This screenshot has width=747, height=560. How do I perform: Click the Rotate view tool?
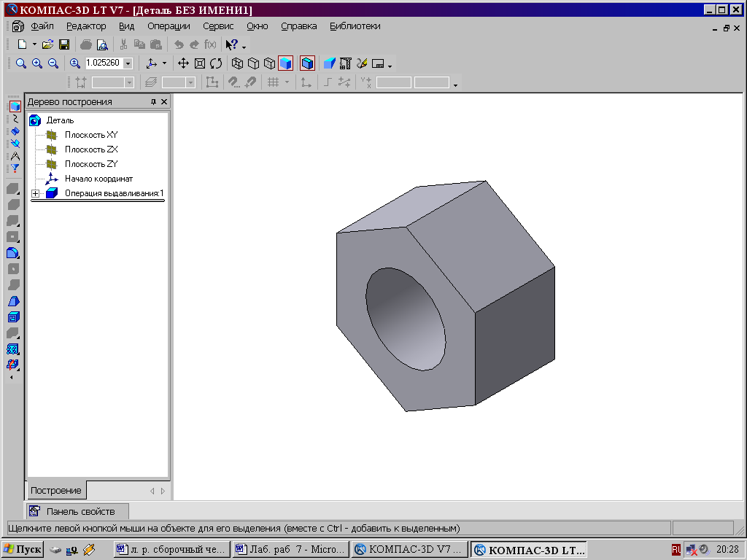(216, 63)
